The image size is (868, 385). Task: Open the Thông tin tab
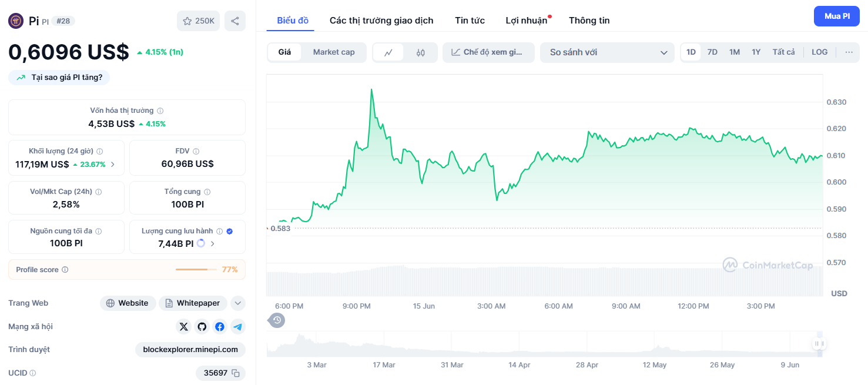(589, 21)
